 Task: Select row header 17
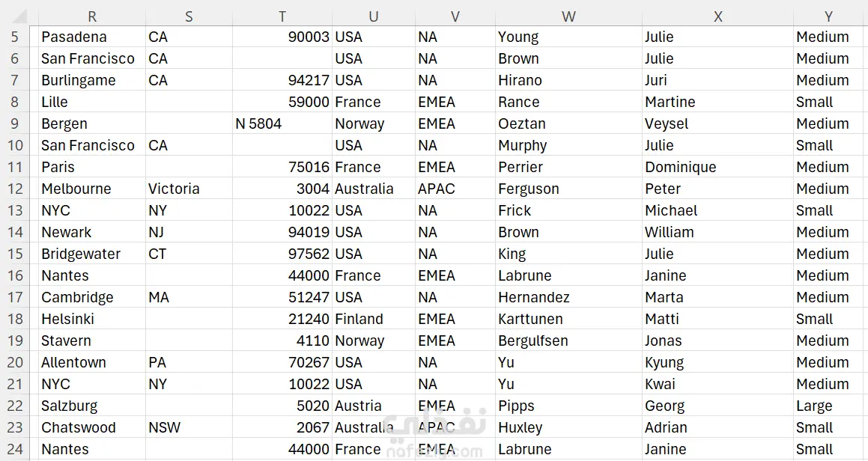tap(15, 297)
